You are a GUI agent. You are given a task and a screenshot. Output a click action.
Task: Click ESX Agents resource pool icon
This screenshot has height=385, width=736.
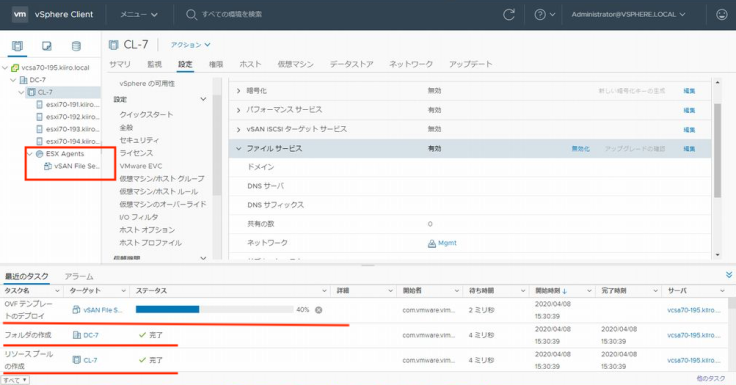coord(39,154)
